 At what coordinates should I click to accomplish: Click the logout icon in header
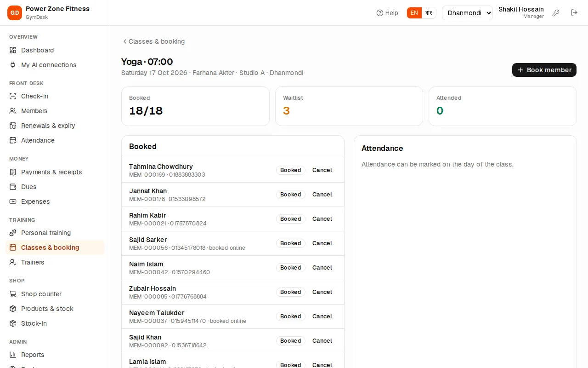tap(574, 13)
